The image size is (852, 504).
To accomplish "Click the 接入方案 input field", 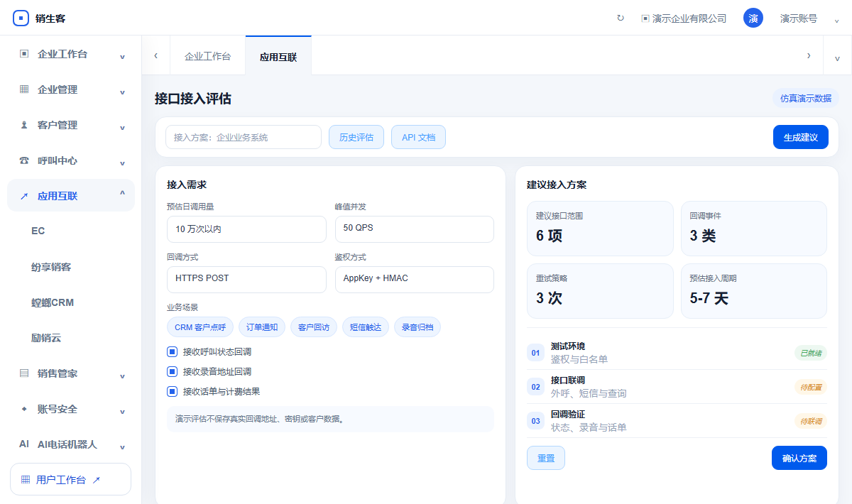I will [244, 137].
